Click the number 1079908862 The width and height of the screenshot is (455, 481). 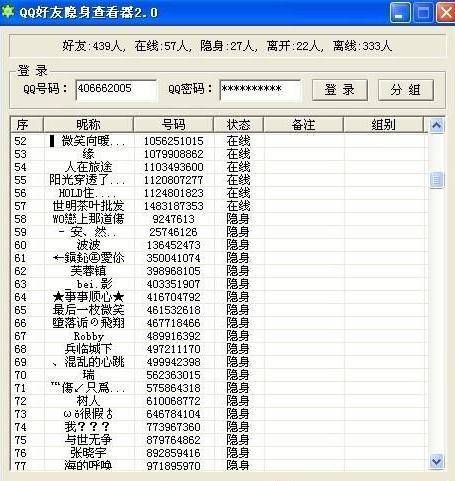pyautogui.click(x=173, y=154)
